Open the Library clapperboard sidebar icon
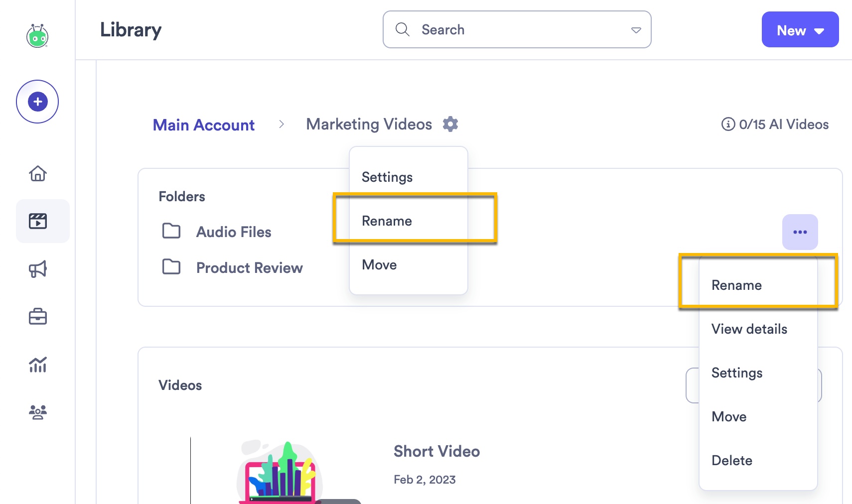The width and height of the screenshot is (852, 504). tap(38, 221)
